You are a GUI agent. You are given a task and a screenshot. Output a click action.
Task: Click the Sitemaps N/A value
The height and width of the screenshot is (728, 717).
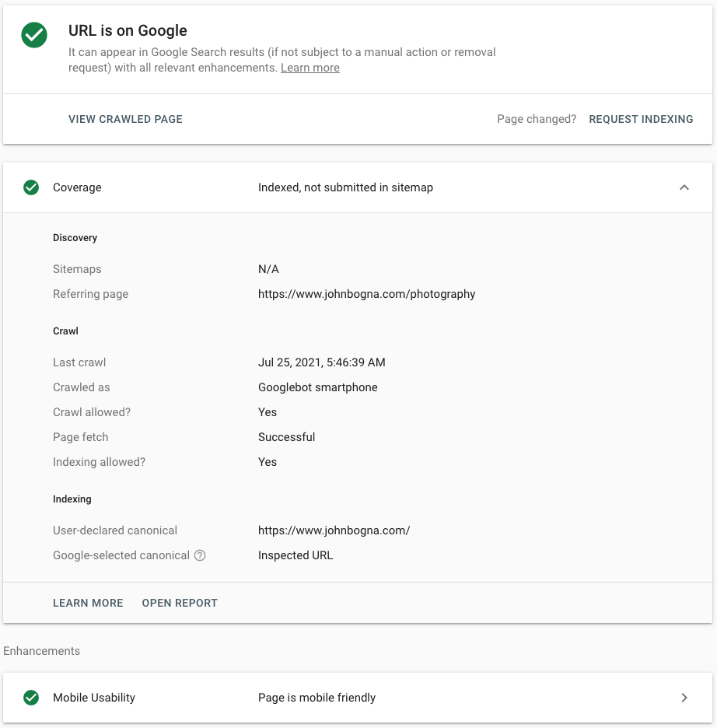pos(268,269)
